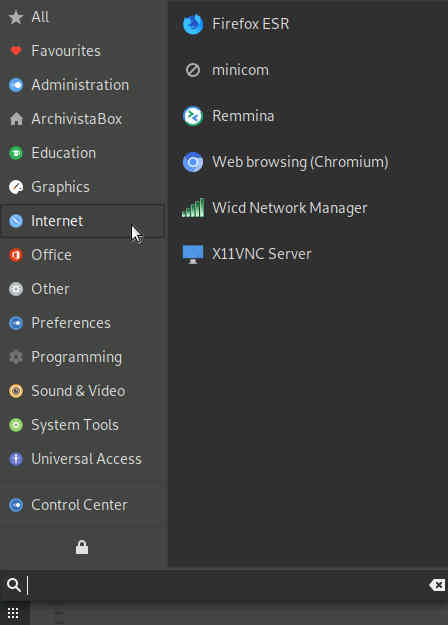Open the Favourites category
Screen dimensions: 448x625
click(x=66, y=51)
